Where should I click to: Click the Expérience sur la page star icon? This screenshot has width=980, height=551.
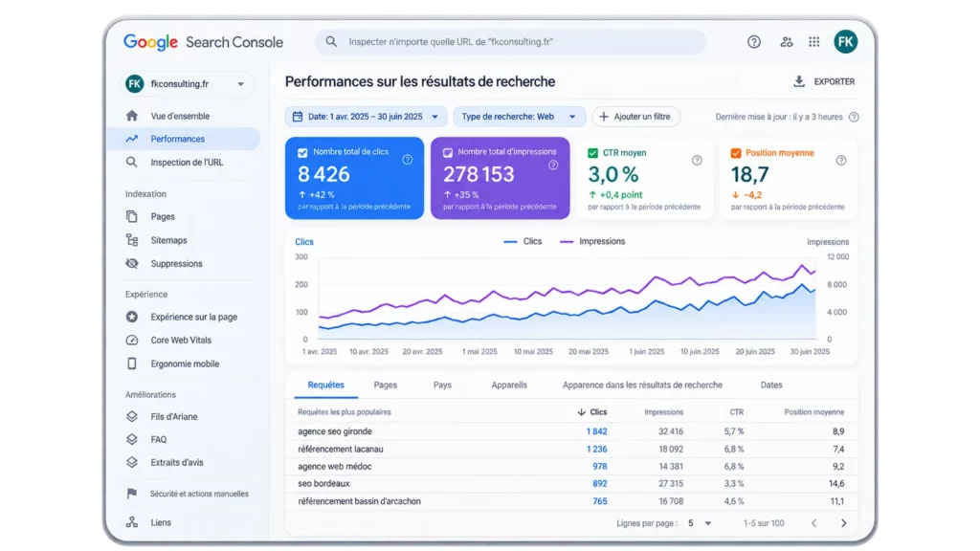[132, 317]
